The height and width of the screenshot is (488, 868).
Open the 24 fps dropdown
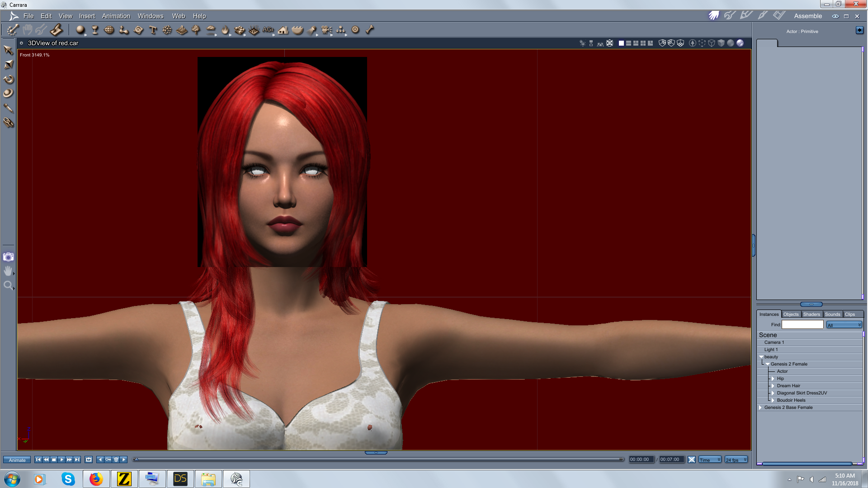click(x=736, y=460)
